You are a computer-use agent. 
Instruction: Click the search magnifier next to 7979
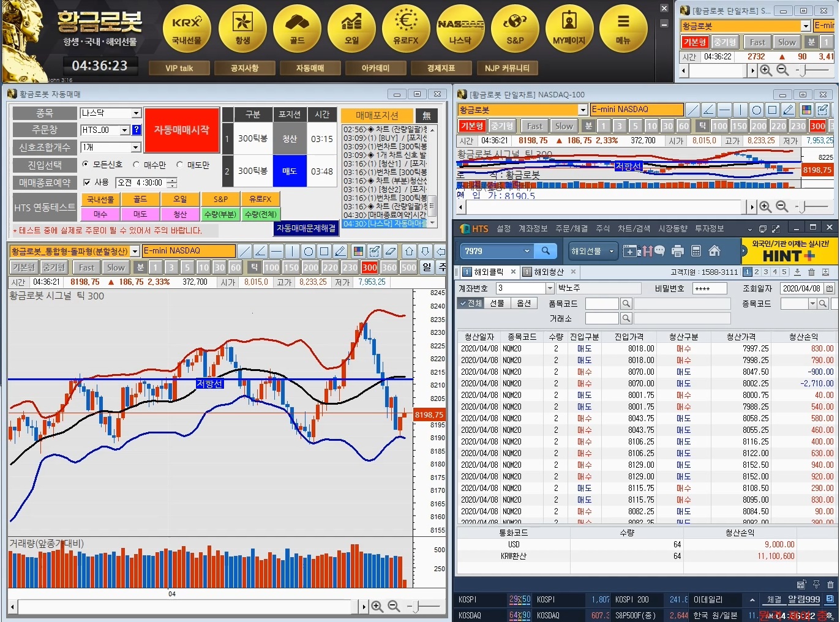click(x=545, y=251)
